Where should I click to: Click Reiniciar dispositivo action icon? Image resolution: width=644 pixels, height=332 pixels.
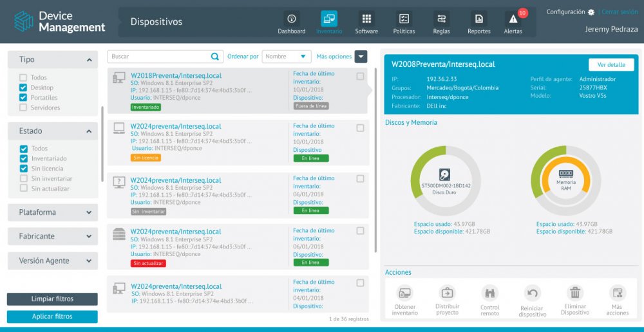pos(533,293)
